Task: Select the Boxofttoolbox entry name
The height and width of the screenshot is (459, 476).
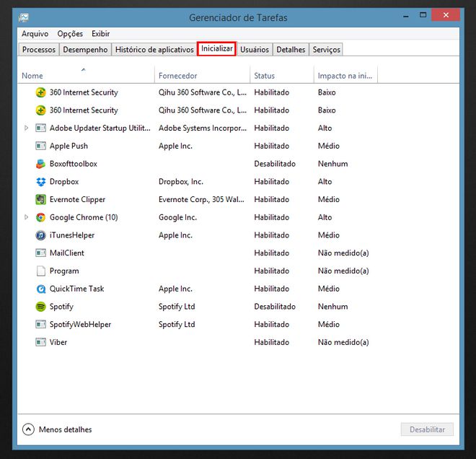Action: (x=74, y=164)
